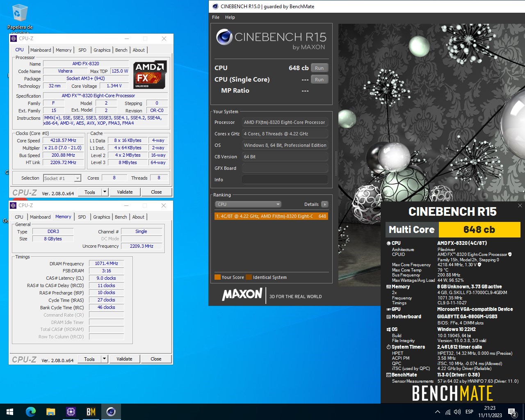This screenshot has height=420, width=525.
Task: Click DRAM Frequency value 1071.4 MHz
Action: (x=106, y=264)
